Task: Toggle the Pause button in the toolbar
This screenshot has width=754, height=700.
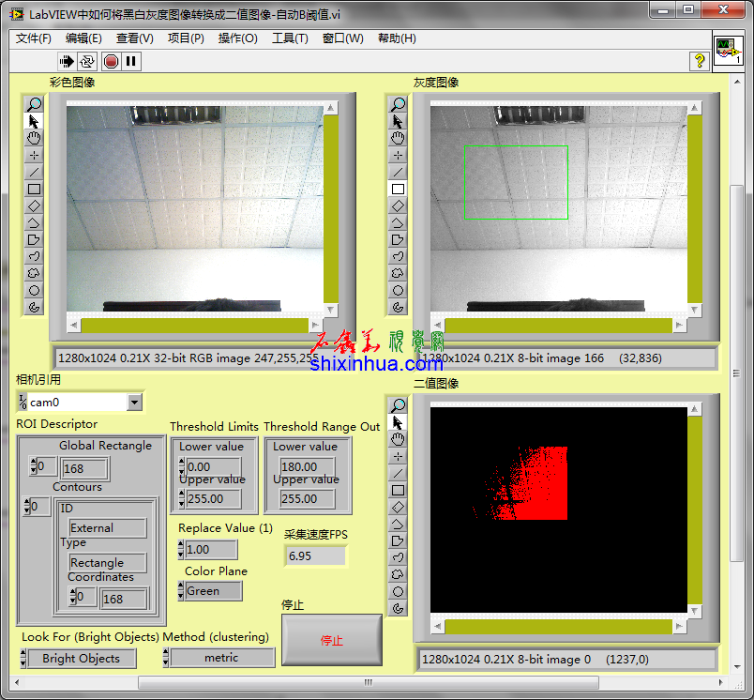Action: tap(131, 61)
